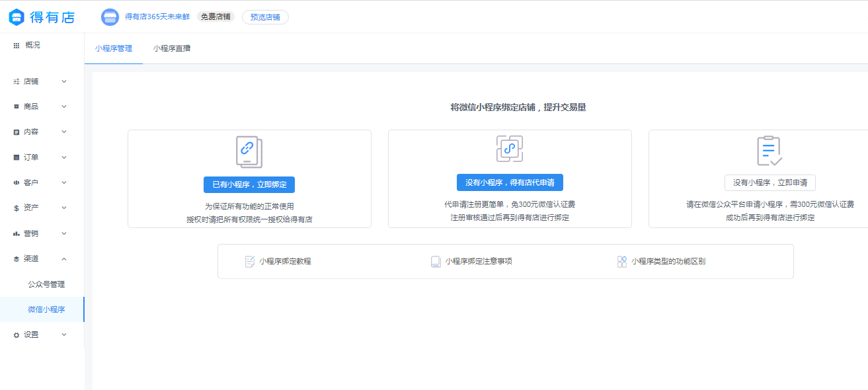Click text 注册审核通过后再到得有店进行绑定
Image resolution: width=868 pixels, height=390 pixels.
pos(510,217)
